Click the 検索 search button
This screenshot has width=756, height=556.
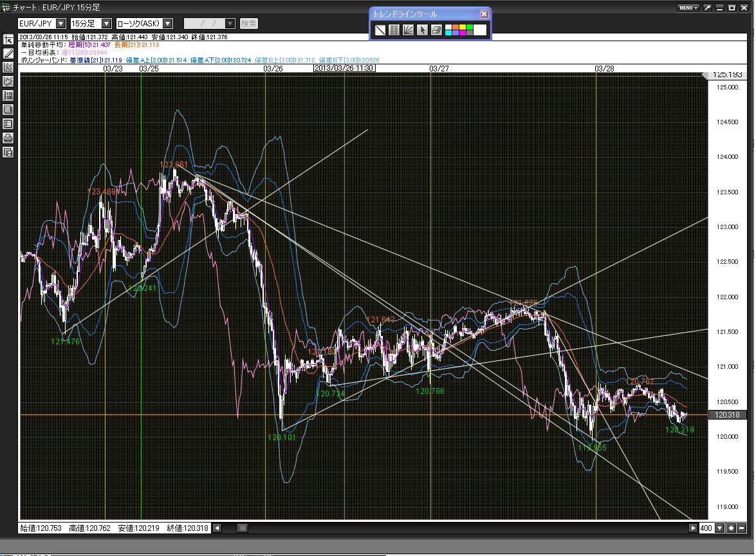coord(249,24)
